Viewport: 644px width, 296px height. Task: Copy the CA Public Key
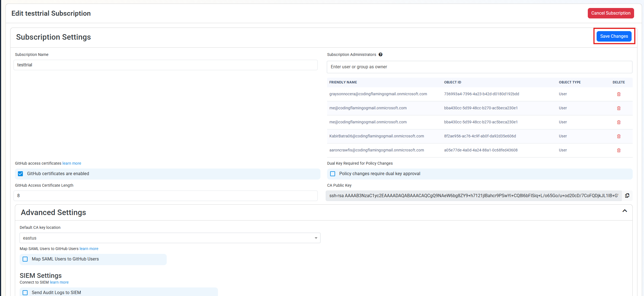pos(627,195)
